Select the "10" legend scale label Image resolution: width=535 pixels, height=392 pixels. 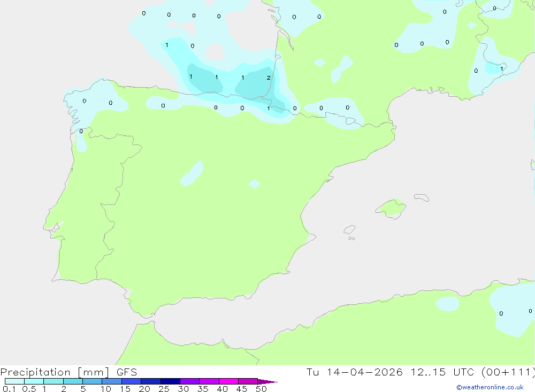point(106,389)
